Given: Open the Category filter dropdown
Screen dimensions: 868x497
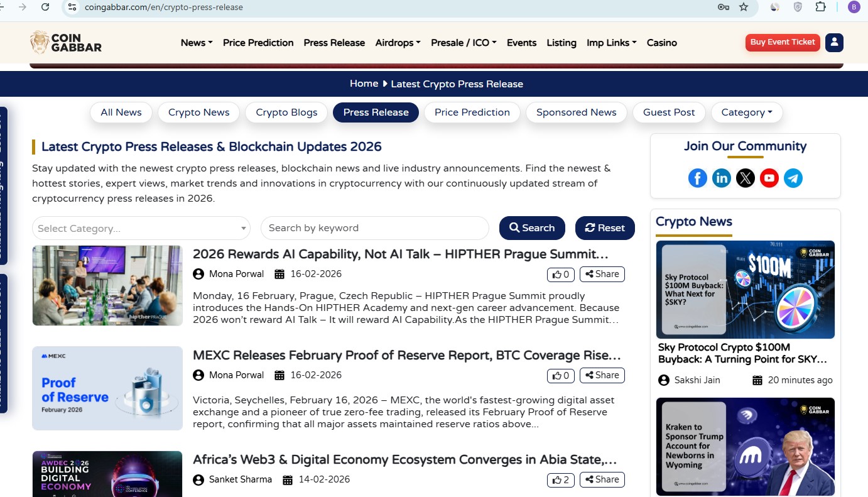Looking at the screenshot, I should pyautogui.click(x=746, y=112).
